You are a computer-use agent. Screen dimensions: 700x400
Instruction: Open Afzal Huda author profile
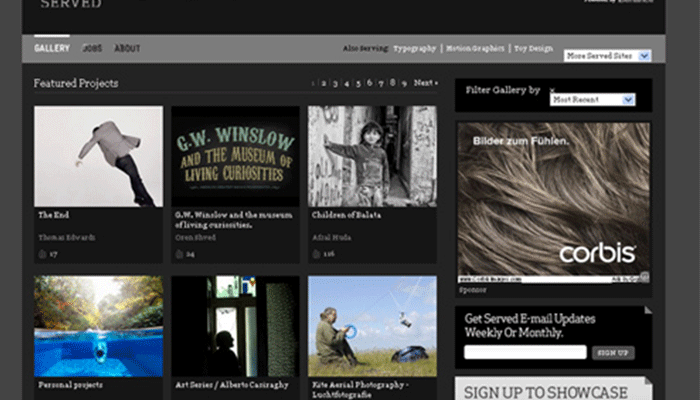[331, 238]
